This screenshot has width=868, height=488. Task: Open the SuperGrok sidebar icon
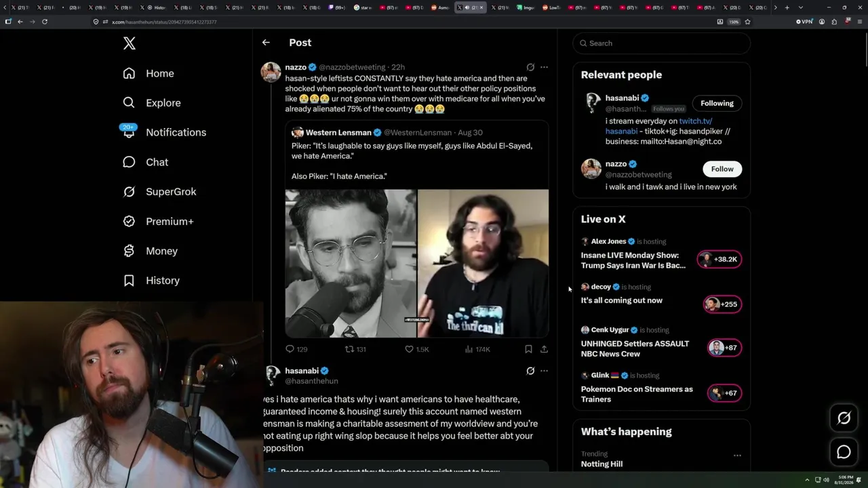pos(129,192)
